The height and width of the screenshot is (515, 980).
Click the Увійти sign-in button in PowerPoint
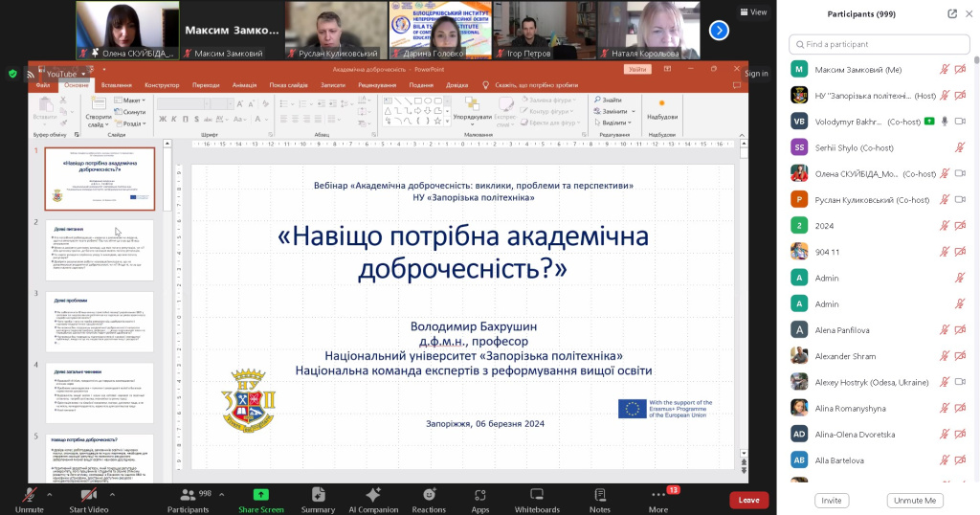coord(637,69)
